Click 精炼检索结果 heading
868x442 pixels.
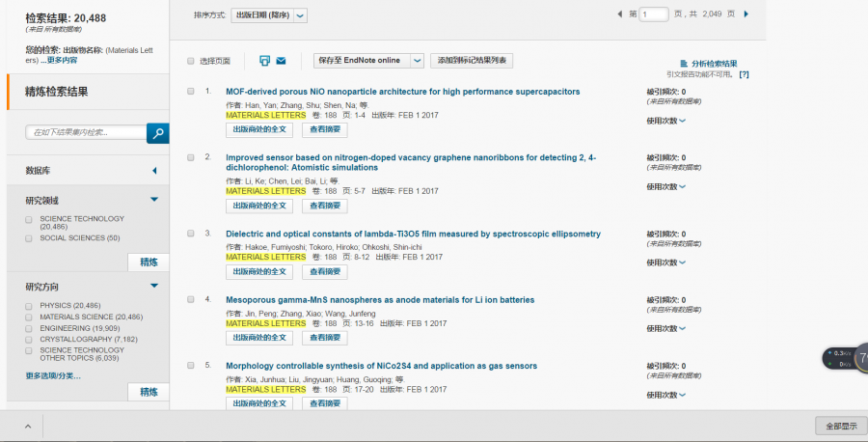(x=57, y=92)
